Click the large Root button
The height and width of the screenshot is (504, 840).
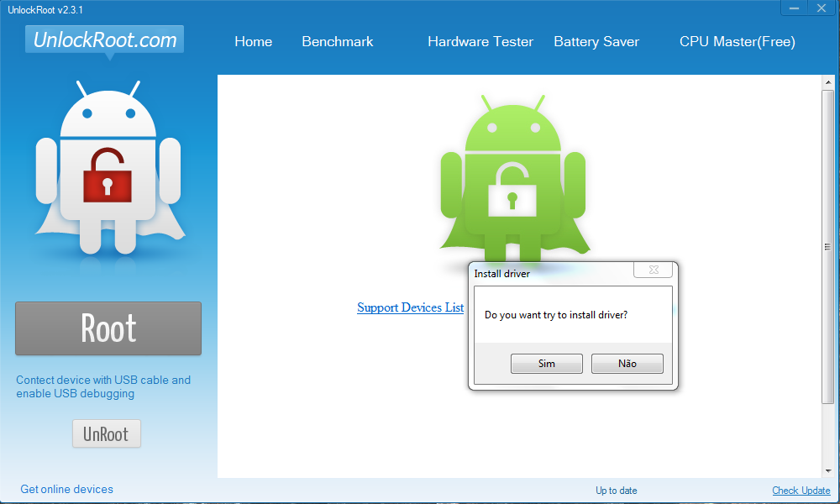pyautogui.click(x=108, y=328)
